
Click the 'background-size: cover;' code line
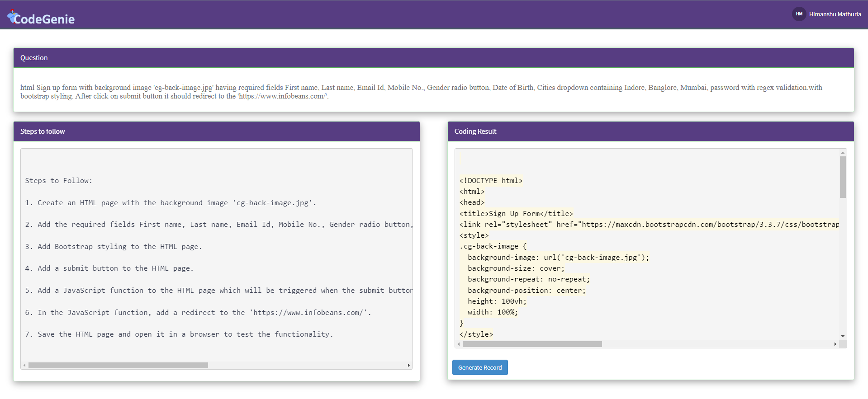[516, 268]
